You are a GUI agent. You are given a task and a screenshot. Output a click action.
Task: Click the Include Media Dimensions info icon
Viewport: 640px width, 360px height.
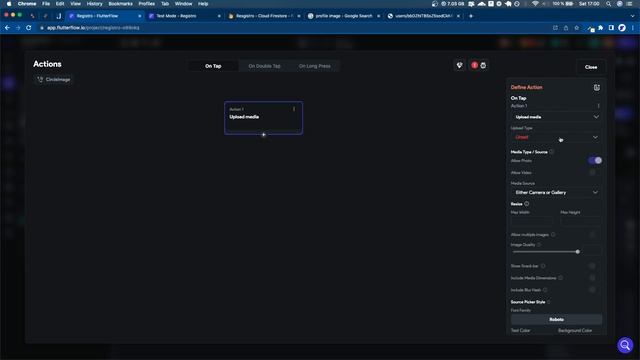(560, 278)
